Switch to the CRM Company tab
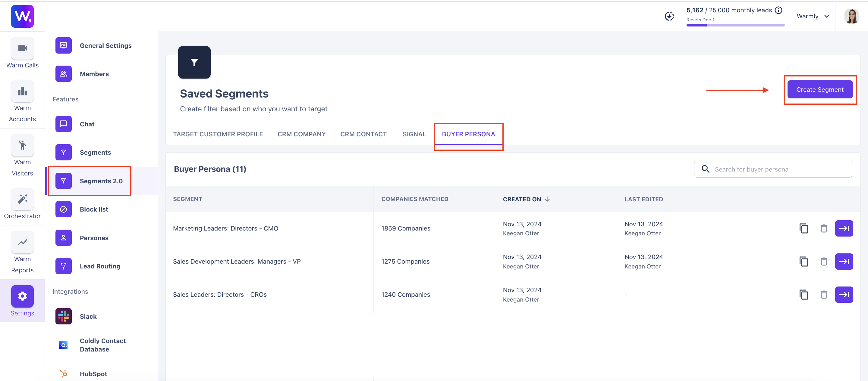The image size is (868, 381). (301, 134)
